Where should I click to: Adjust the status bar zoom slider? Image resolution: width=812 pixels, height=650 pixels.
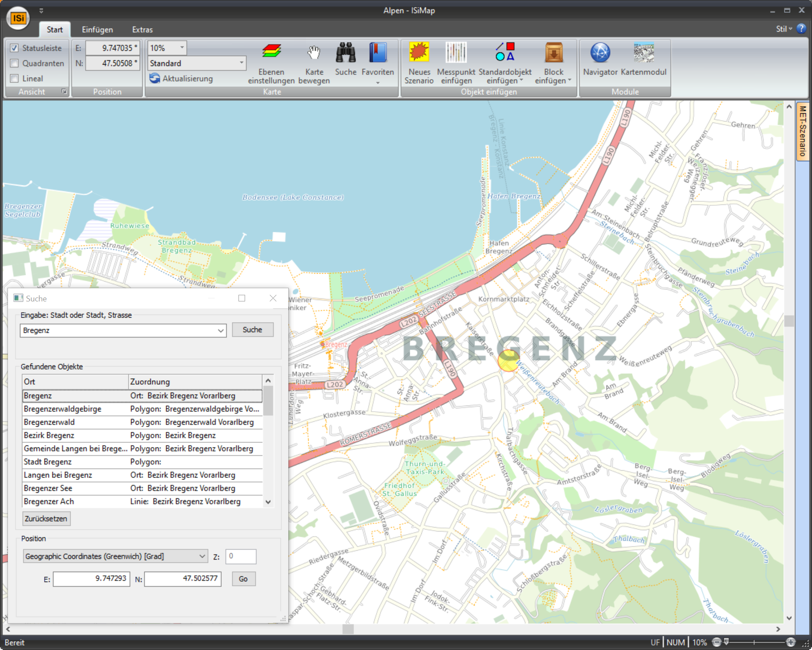click(x=727, y=642)
